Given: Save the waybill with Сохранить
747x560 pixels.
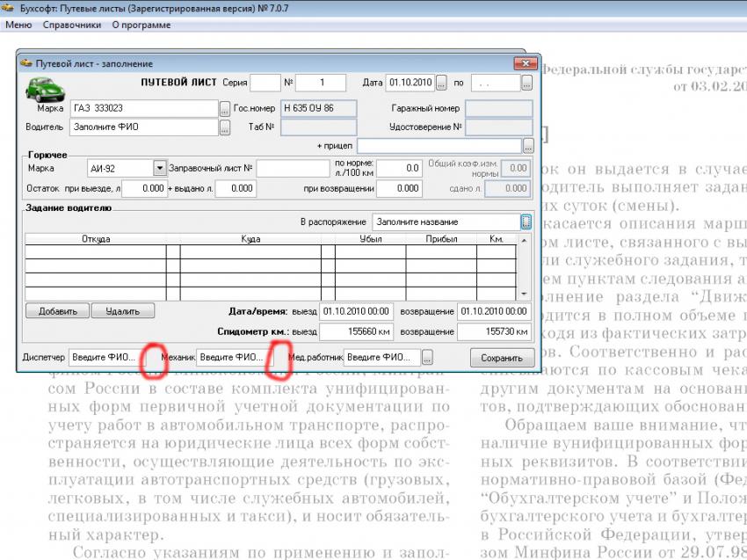Looking at the screenshot, I should (x=502, y=358).
